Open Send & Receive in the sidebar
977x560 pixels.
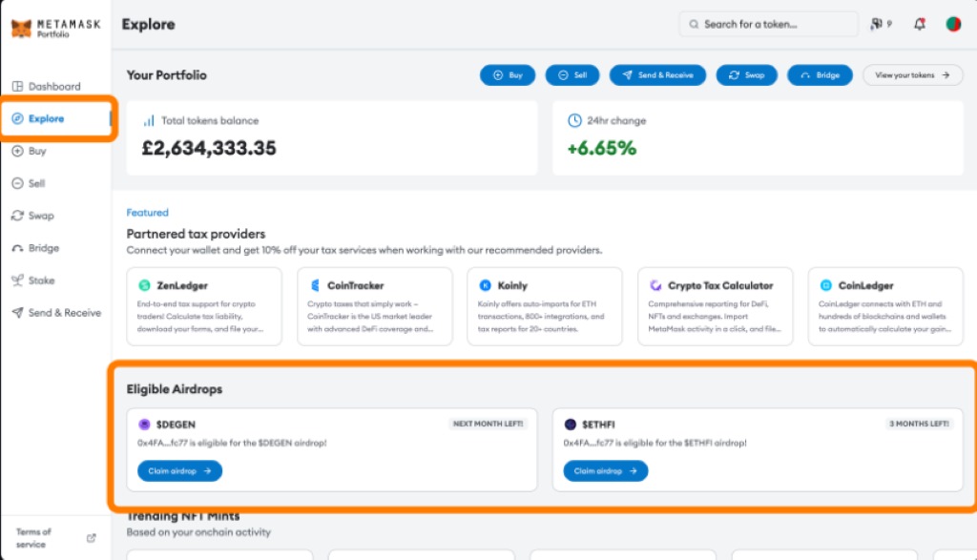56,313
